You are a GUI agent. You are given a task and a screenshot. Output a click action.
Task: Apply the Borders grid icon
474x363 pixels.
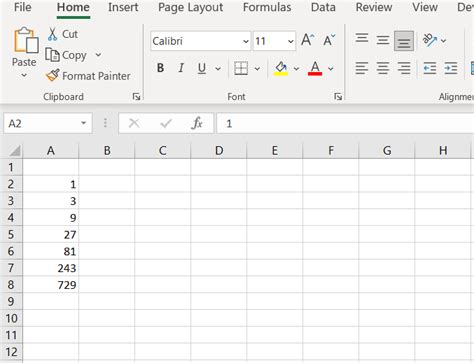click(241, 69)
